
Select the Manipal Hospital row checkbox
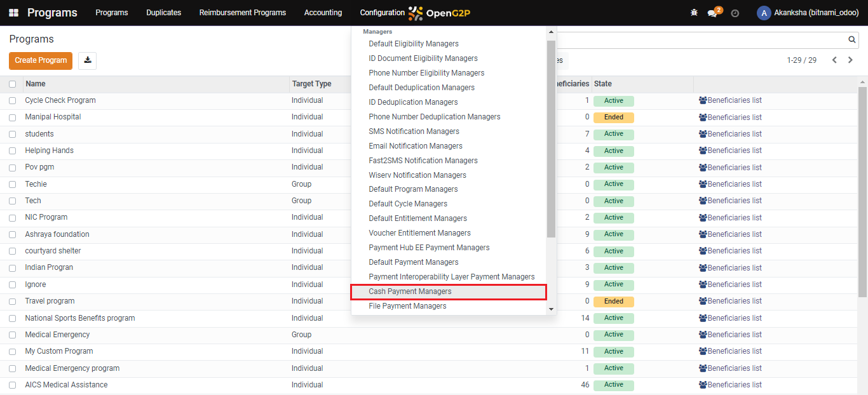[13, 117]
